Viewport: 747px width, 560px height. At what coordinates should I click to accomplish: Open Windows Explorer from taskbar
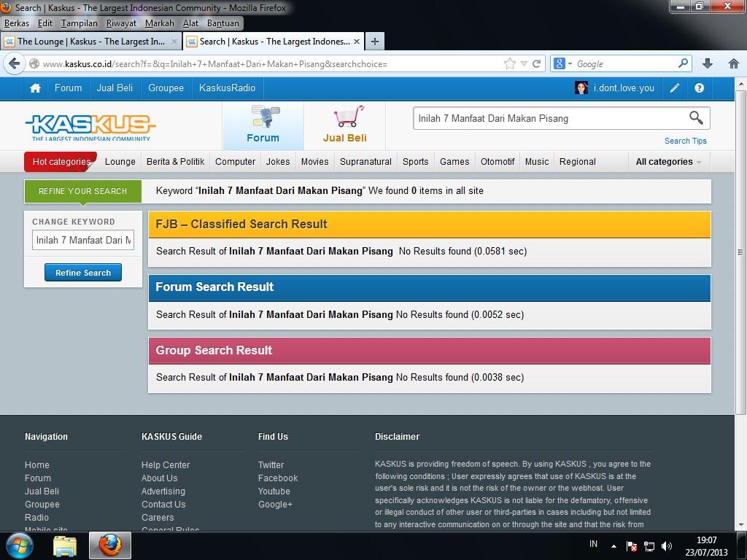click(x=65, y=545)
